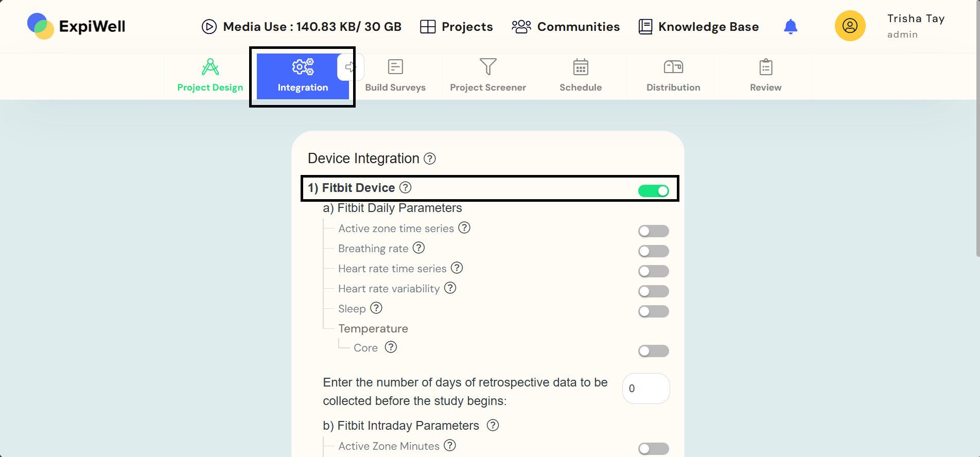
Task: Click the Media Use play icon
Action: 209,26
